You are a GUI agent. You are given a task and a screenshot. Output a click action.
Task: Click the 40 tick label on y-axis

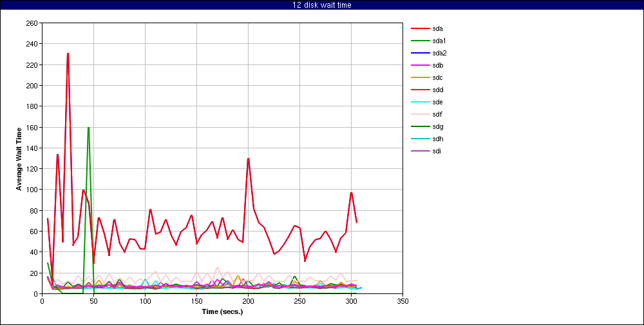(34, 252)
